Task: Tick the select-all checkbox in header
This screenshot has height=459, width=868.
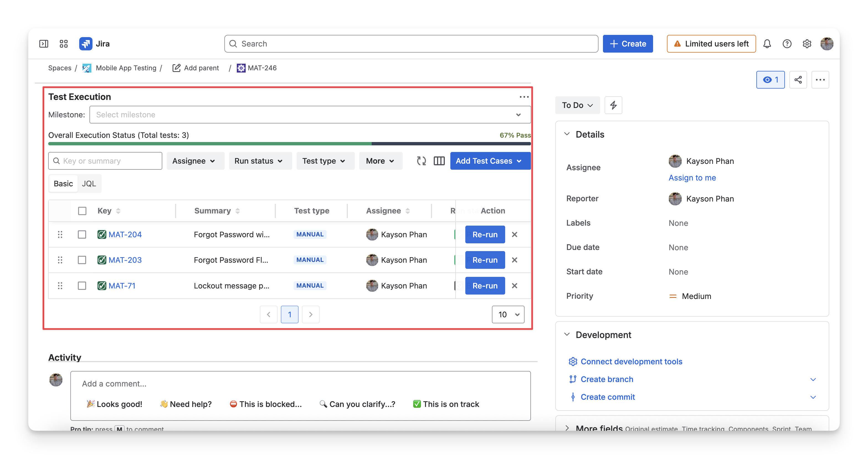Action: 82,211
